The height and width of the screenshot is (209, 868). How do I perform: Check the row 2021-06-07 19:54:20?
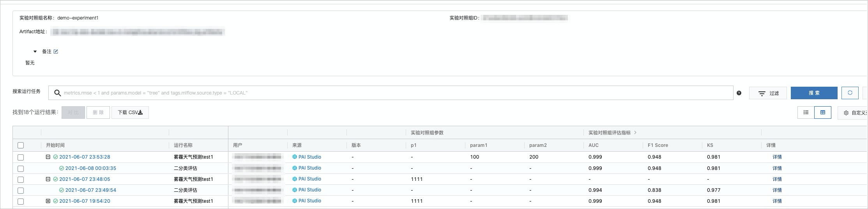coord(21,202)
